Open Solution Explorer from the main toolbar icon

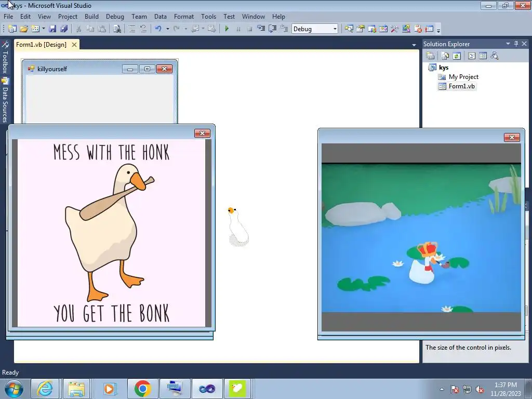[x=349, y=29]
